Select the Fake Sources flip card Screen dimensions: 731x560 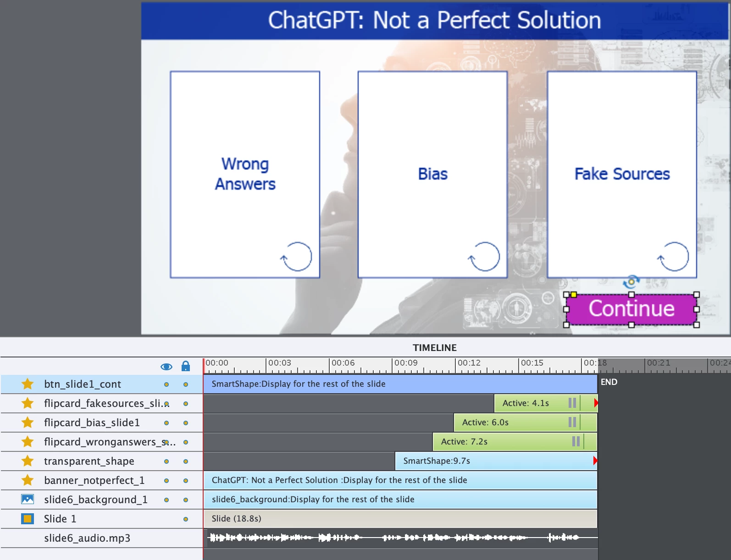pyautogui.click(x=622, y=175)
